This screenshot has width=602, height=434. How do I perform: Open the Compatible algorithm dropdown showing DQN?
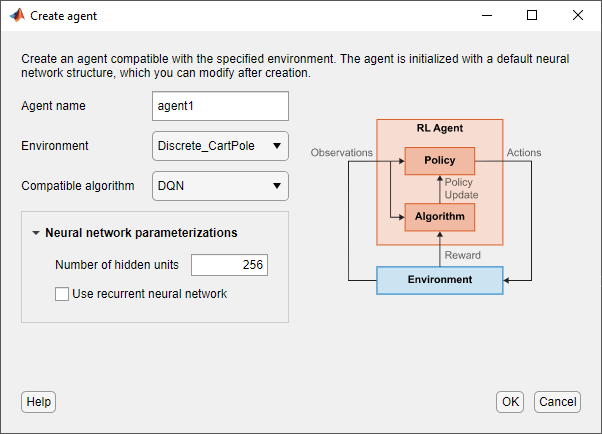point(220,186)
